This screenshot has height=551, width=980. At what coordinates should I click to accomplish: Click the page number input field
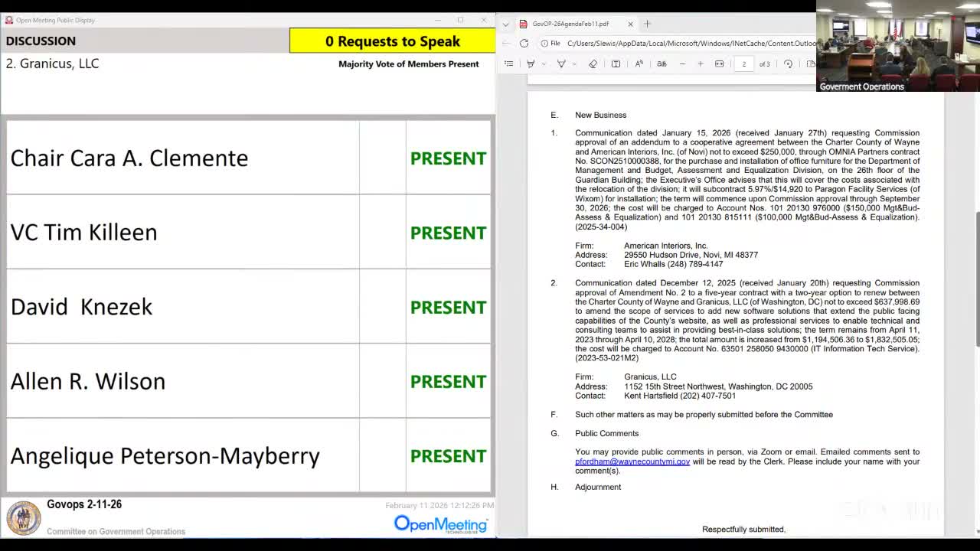[743, 64]
